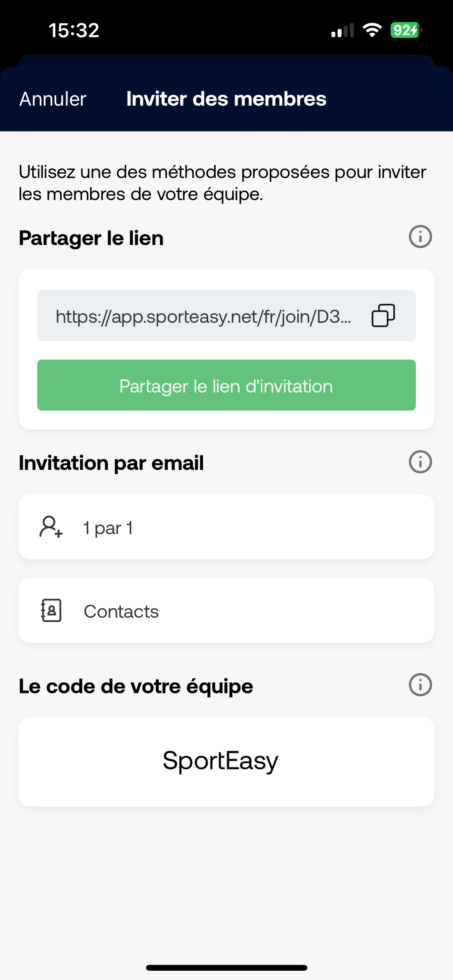The height and width of the screenshot is (980, 453).
Task: Tap the 15:32 clock in status bar
Action: click(74, 30)
